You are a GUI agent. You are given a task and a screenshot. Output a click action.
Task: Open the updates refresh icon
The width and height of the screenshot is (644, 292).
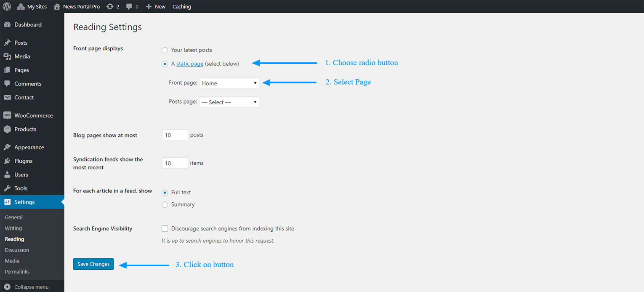[x=110, y=6]
